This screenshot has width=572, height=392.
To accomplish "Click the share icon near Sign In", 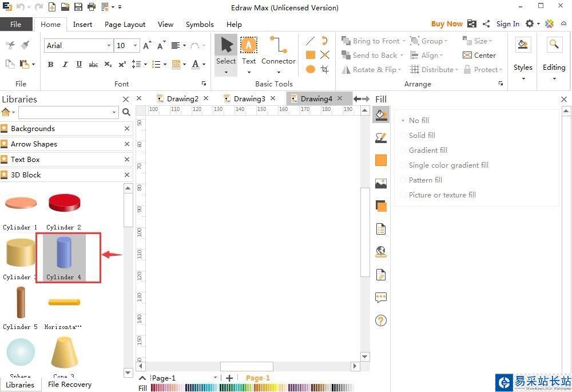I will coord(486,23).
